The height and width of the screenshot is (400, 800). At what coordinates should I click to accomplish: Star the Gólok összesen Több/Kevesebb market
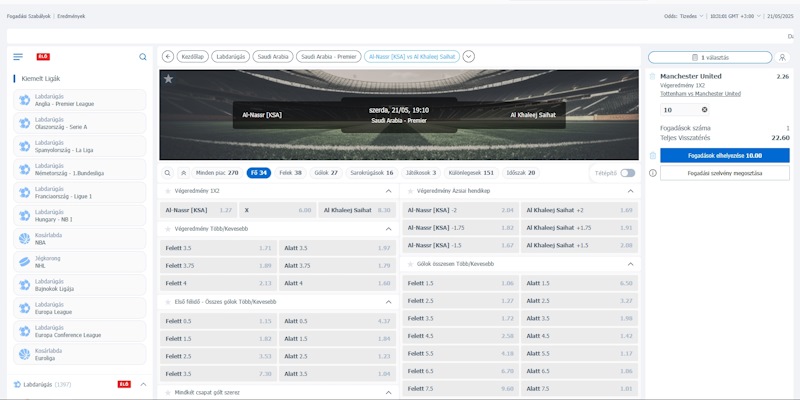[410, 264]
